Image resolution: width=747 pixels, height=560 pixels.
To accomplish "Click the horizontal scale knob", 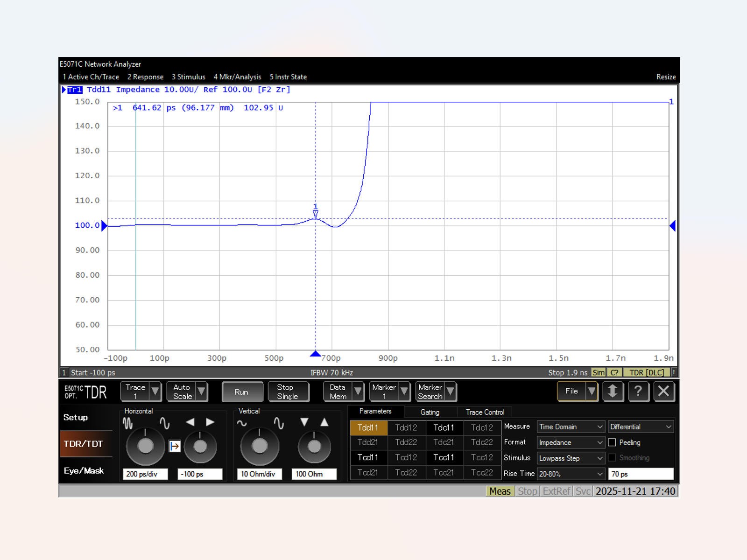I will pyautogui.click(x=145, y=446).
